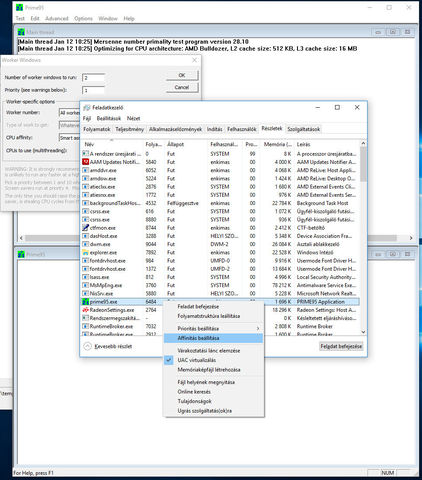Choose Ugrás szolgáltatás(ok)ra menu entry

[x=213, y=411]
